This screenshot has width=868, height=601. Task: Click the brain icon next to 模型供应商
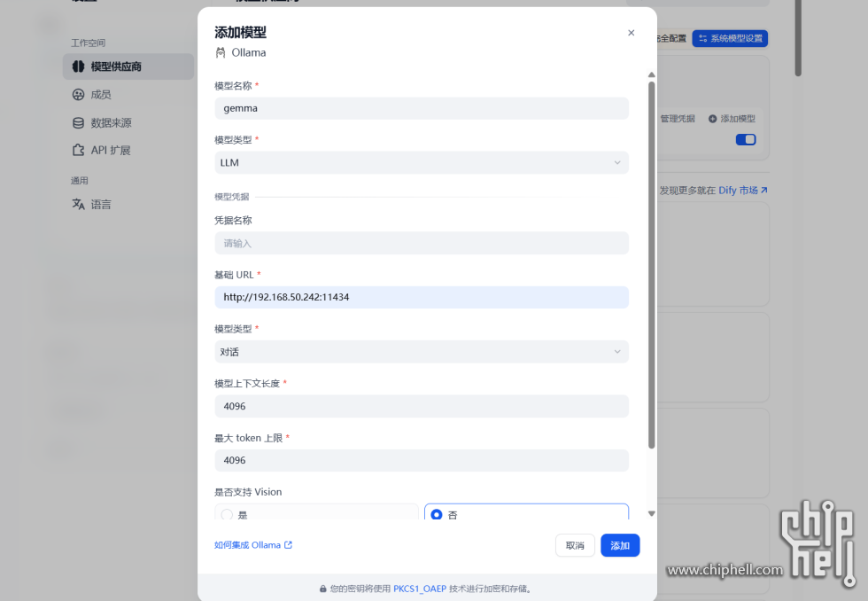tap(78, 66)
